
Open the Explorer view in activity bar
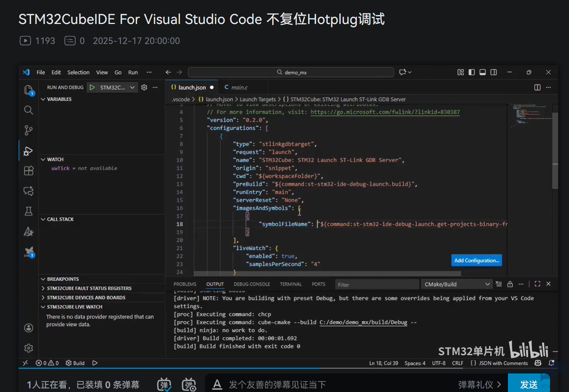point(28,90)
